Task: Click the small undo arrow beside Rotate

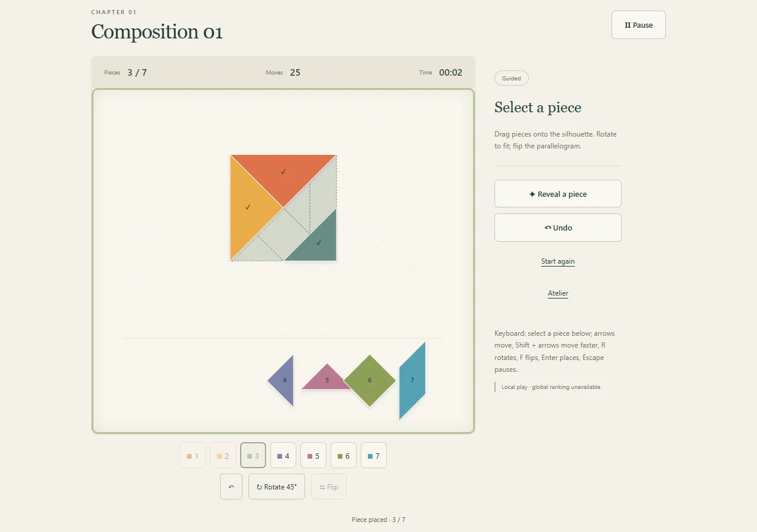Action: click(231, 486)
